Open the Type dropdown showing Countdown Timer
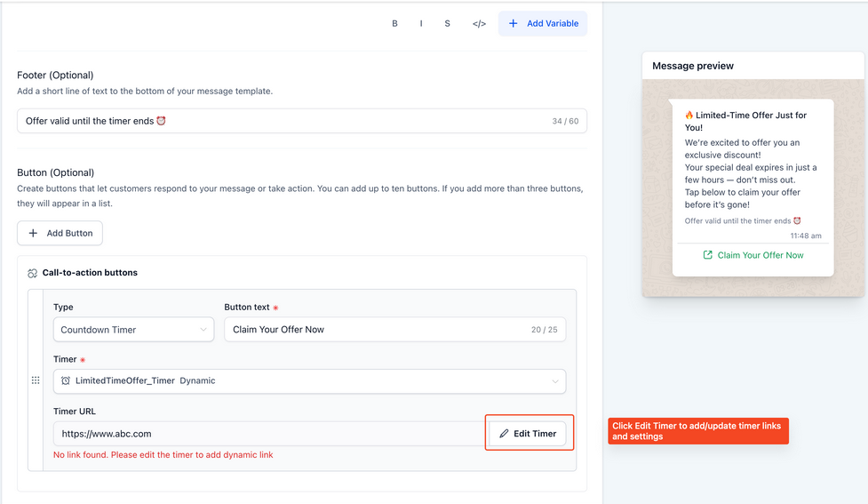This screenshot has width=868, height=504. coord(133,330)
